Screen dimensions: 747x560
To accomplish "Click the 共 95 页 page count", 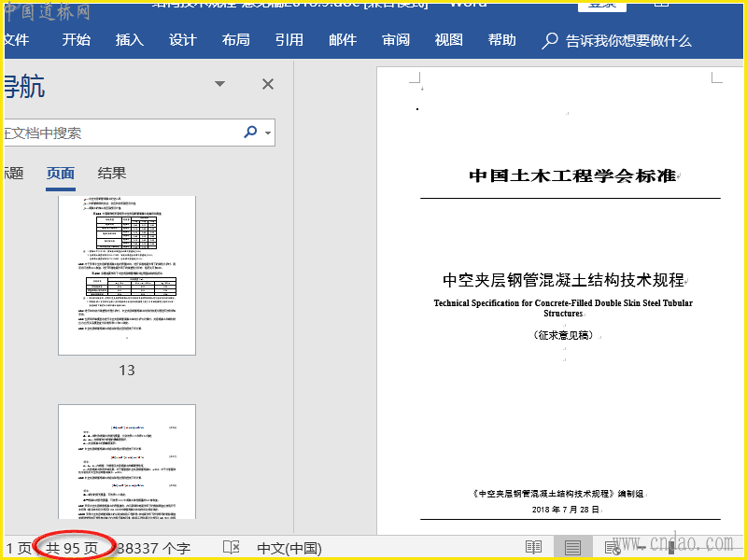I will coord(72,549).
